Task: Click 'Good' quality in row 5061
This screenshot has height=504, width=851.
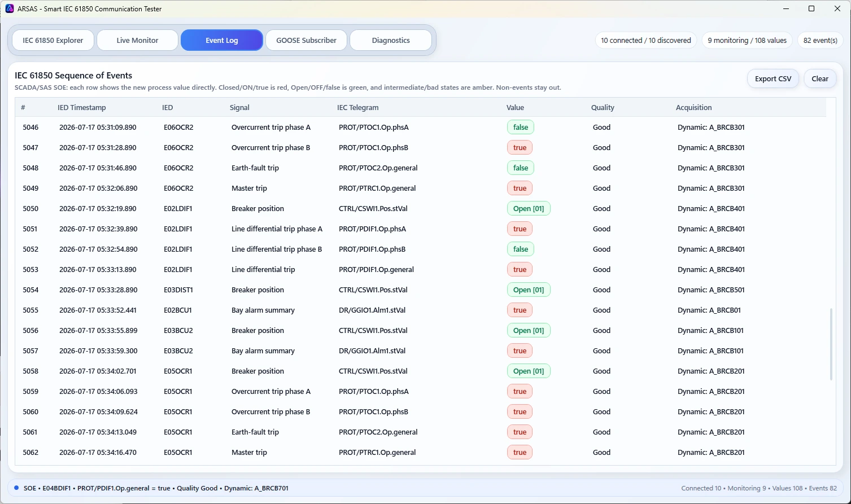Action: 601,432
